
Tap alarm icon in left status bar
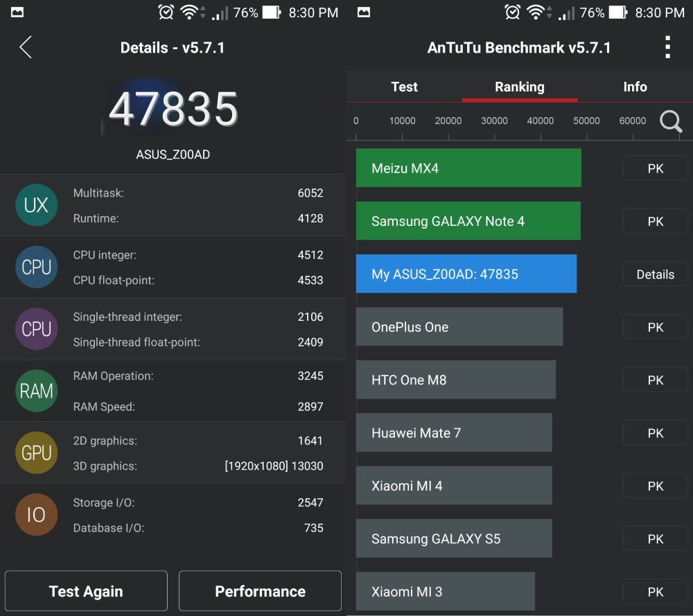click(x=166, y=12)
